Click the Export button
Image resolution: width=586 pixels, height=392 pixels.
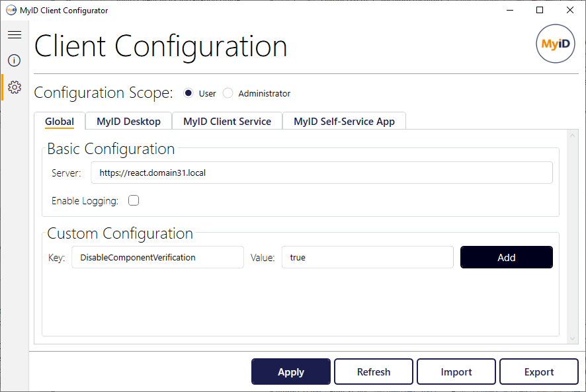539,372
